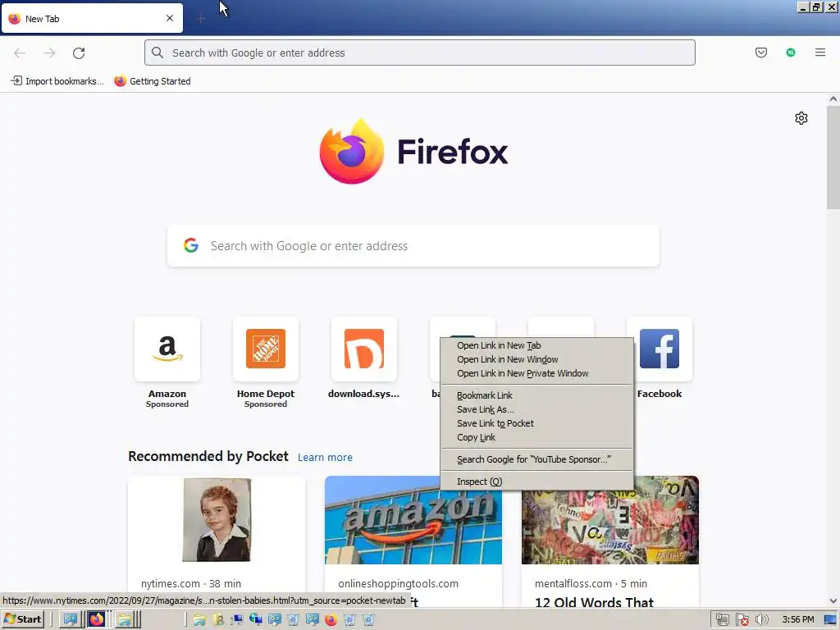The height and width of the screenshot is (630, 840).
Task: Click the Import bookmarks toolbar item
Action: [x=57, y=81]
